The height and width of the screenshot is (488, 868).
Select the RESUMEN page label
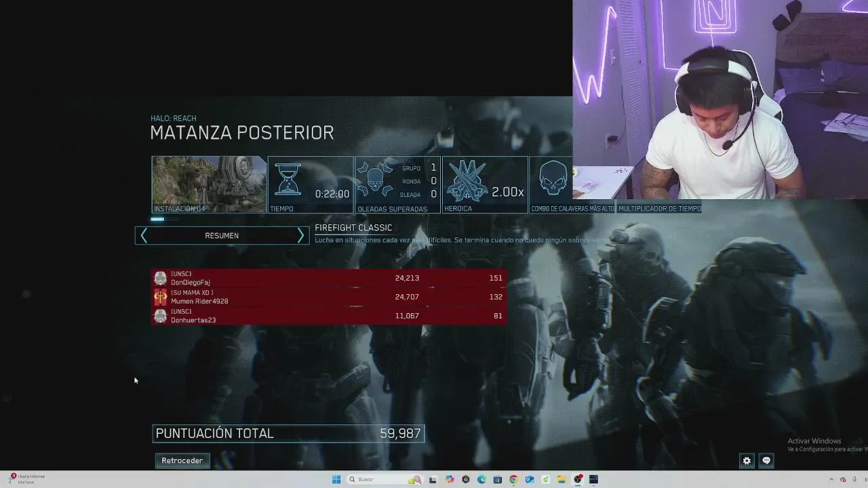pos(222,236)
